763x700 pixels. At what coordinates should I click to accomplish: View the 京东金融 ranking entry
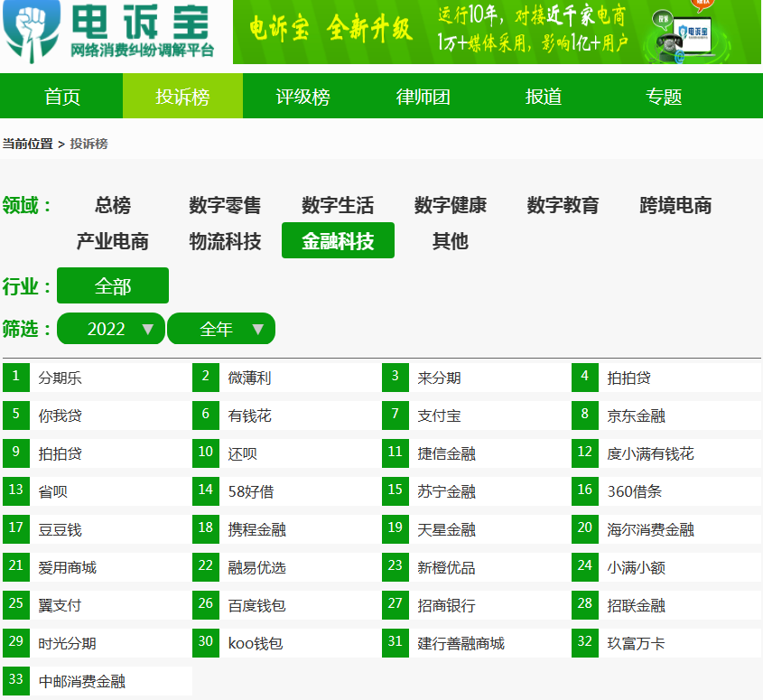[666, 415]
